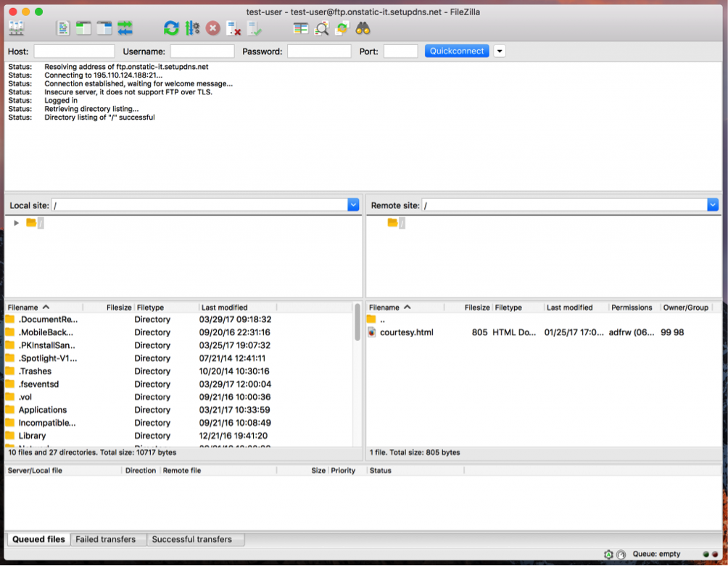Sort local list by Filename header
The width and height of the screenshot is (728, 566).
(x=44, y=307)
